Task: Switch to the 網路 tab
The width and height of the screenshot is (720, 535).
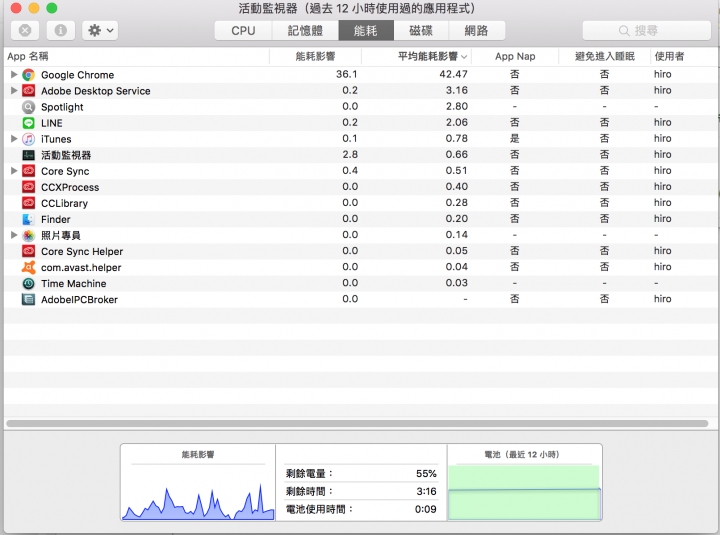Action: [x=477, y=30]
